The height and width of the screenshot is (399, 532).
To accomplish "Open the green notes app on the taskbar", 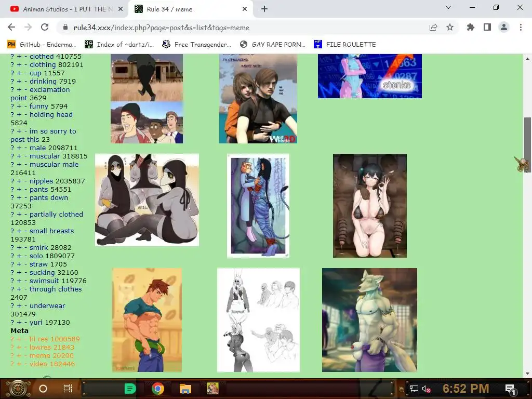I will coord(130,389).
